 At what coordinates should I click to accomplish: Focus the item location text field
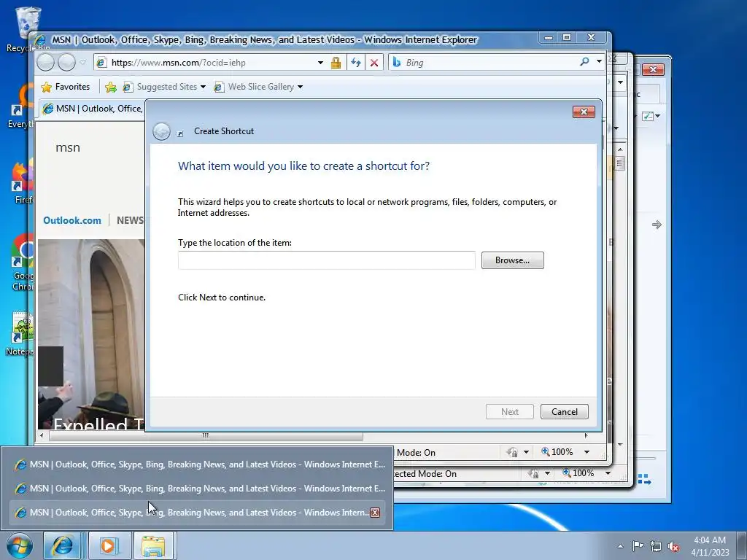[326, 260]
